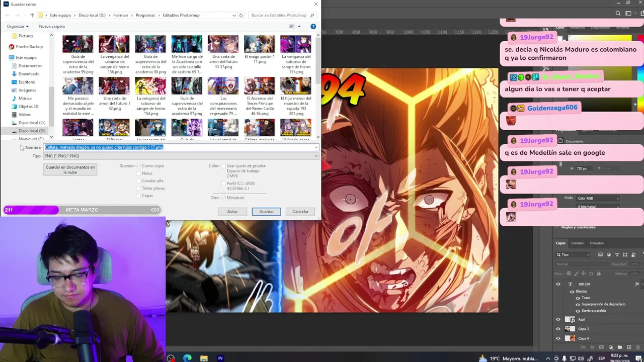Image resolution: width=644 pixels, height=362 pixels.
Task: Go up one folder level arrow
Action: click(x=32, y=15)
